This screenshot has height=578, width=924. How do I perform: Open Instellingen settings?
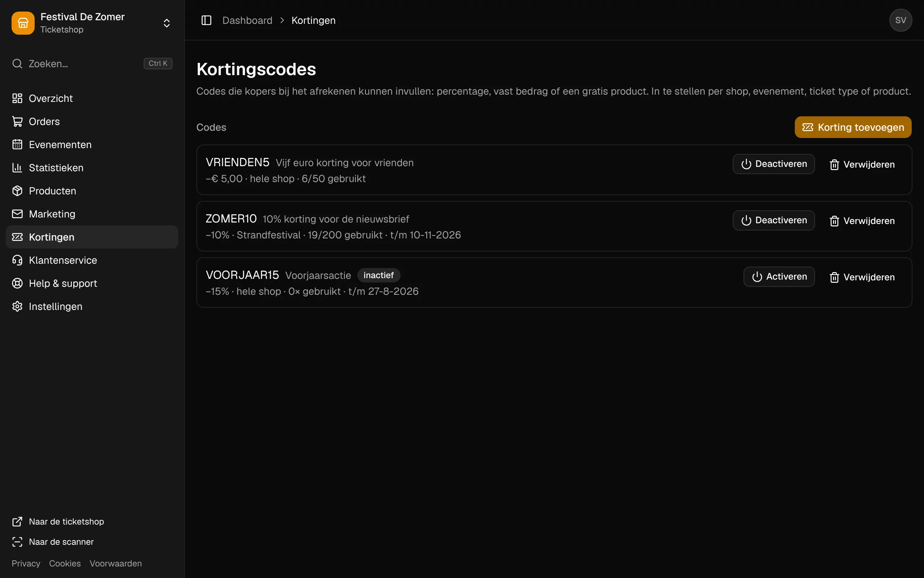(x=92, y=307)
